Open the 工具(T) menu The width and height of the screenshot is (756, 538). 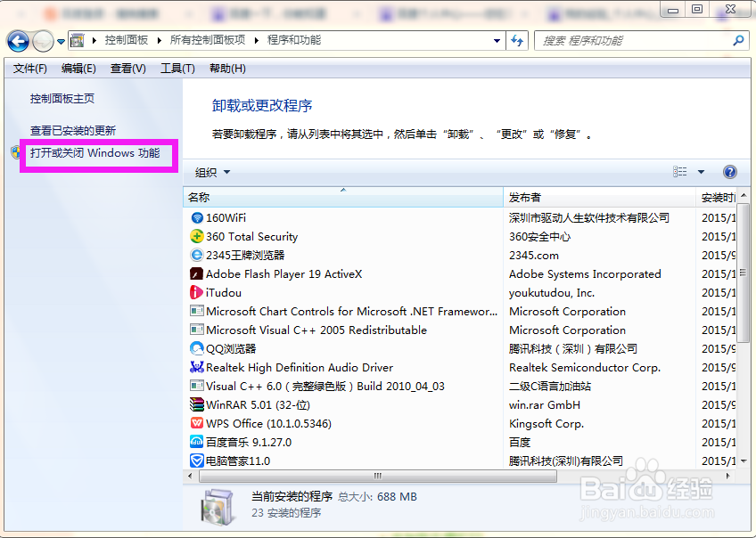(177, 69)
